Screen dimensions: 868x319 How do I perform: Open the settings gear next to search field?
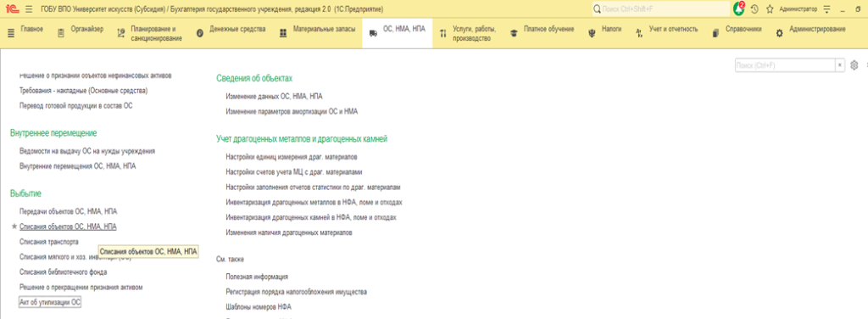(854, 64)
